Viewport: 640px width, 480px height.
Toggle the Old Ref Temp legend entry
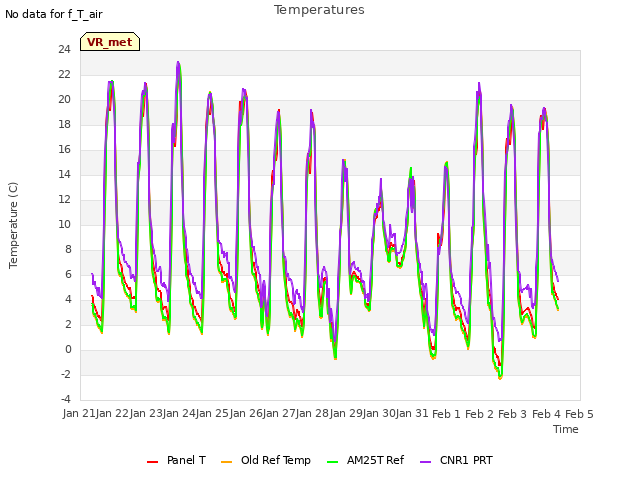(265, 460)
